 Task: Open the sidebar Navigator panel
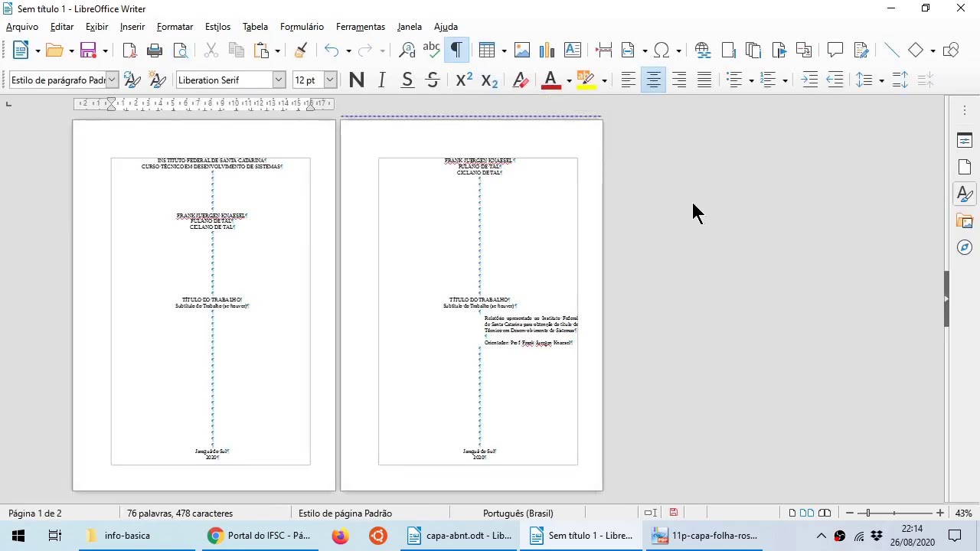click(965, 247)
